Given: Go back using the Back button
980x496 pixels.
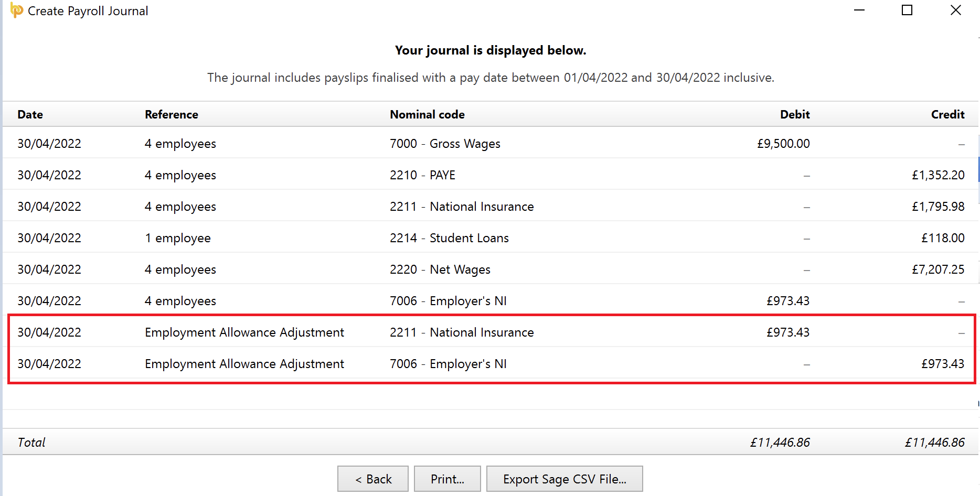Looking at the screenshot, I should pyautogui.click(x=372, y=479).
